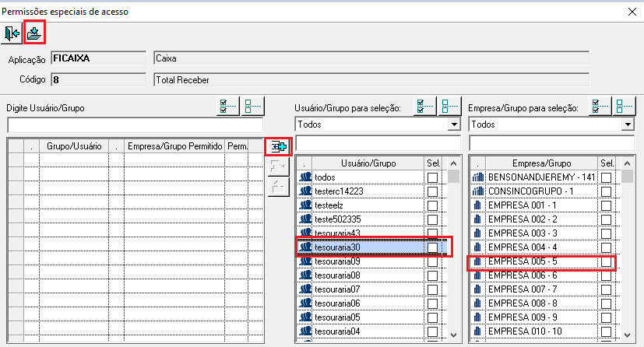This screenshot has height=347, width=644.
Task: Select the EMPRESA 006 - 6 row
Action: (x=545, y=275)
